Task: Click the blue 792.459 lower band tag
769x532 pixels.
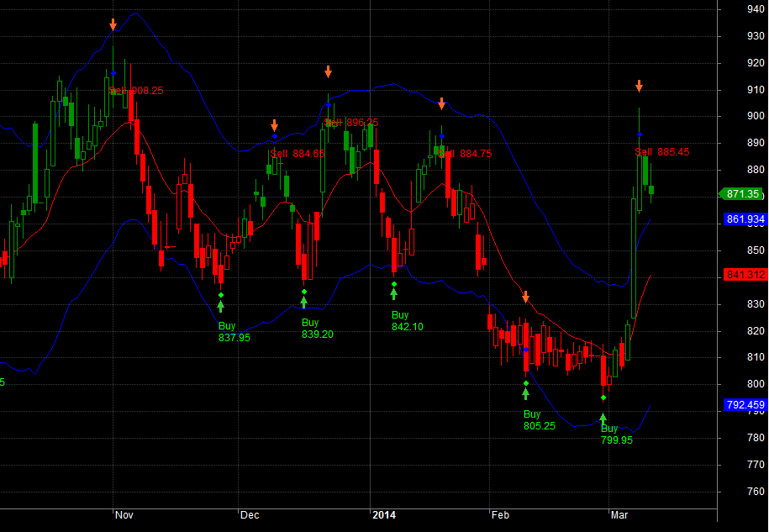Action: tap(745, 405)
